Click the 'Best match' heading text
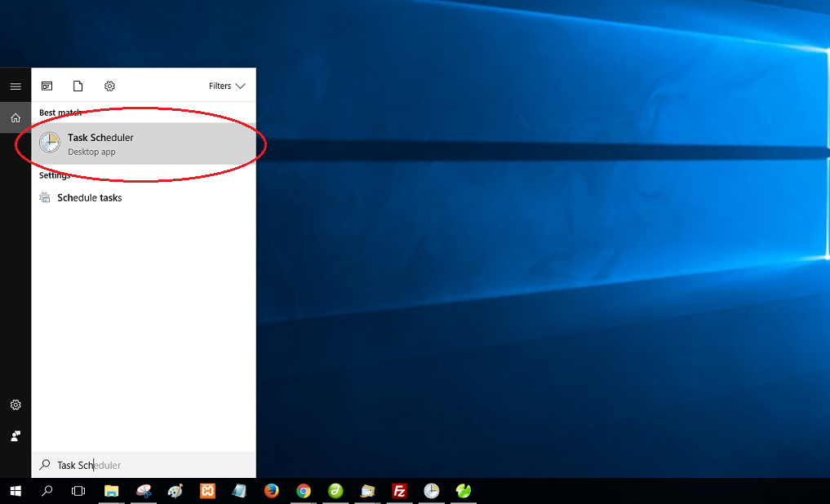The height and width of the screenshot is (504, 830). (60, 113)
